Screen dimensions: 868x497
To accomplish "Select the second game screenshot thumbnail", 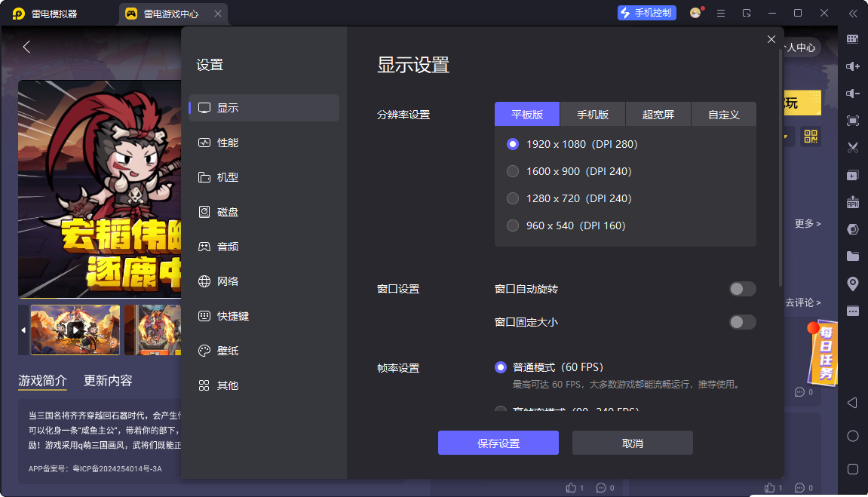I will click(x=153, y=330).
